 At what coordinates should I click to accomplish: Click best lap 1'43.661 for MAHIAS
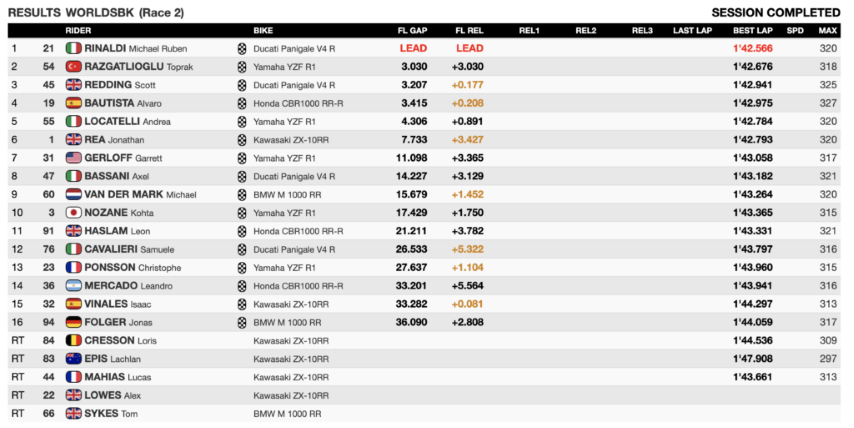tap(753, 377)
